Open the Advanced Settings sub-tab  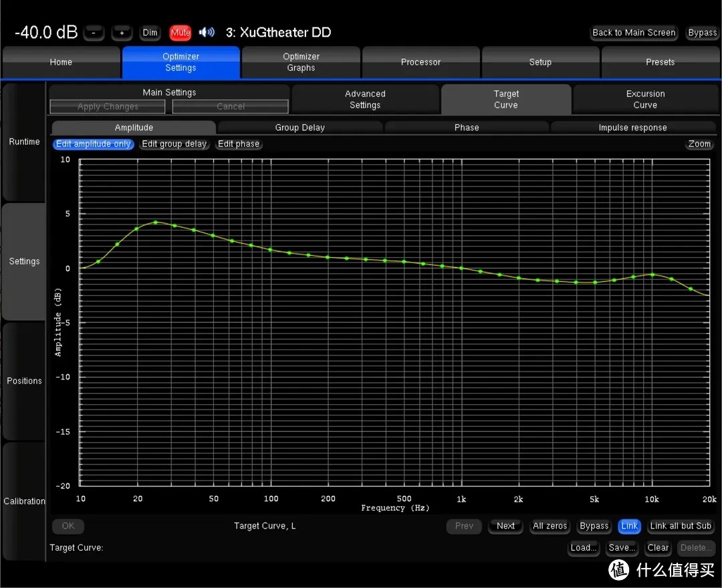[365, 100]
